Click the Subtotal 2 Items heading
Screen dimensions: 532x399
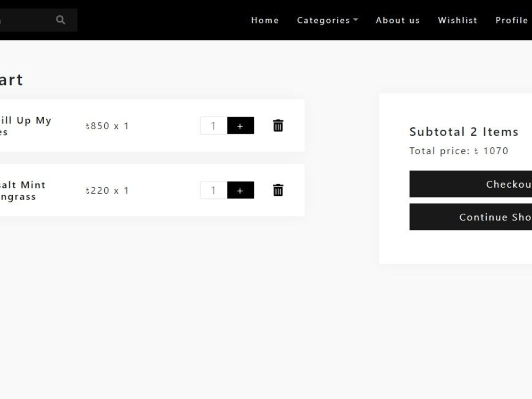464,131
